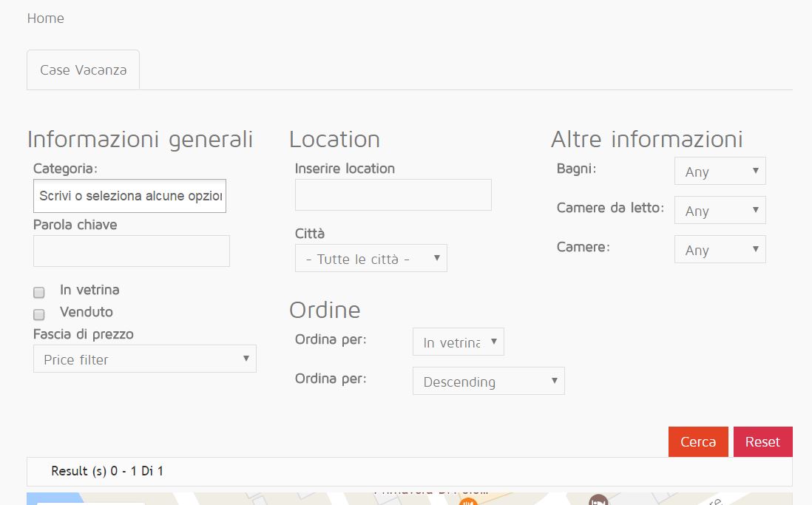Click the Ordina per: label beside Descending
This screenshot has width=812, height=505.
331,379
